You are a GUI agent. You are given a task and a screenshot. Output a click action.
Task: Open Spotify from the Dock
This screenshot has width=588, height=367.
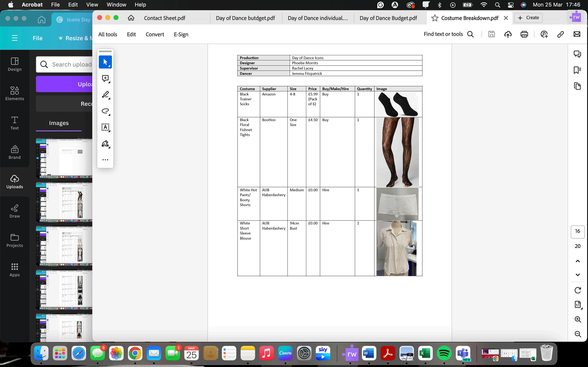(x=444, y=353)
